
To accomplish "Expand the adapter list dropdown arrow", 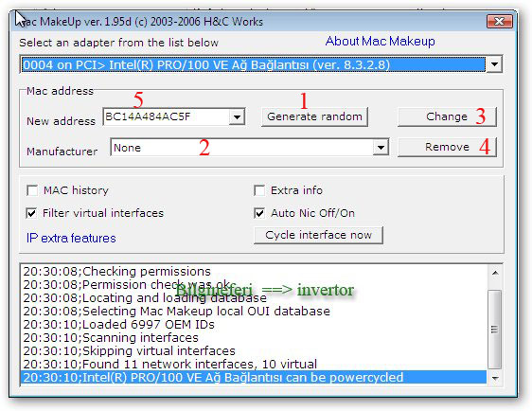I will click(494, 64).
